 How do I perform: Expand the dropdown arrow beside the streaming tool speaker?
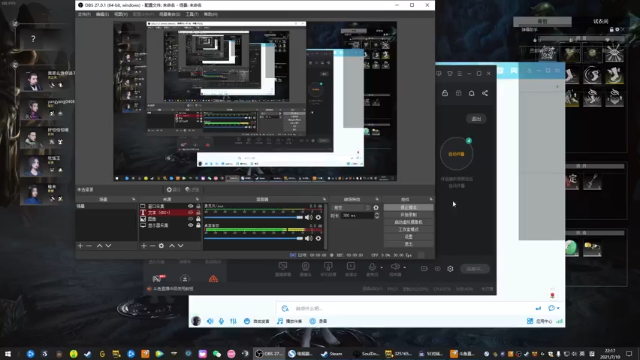404,267
